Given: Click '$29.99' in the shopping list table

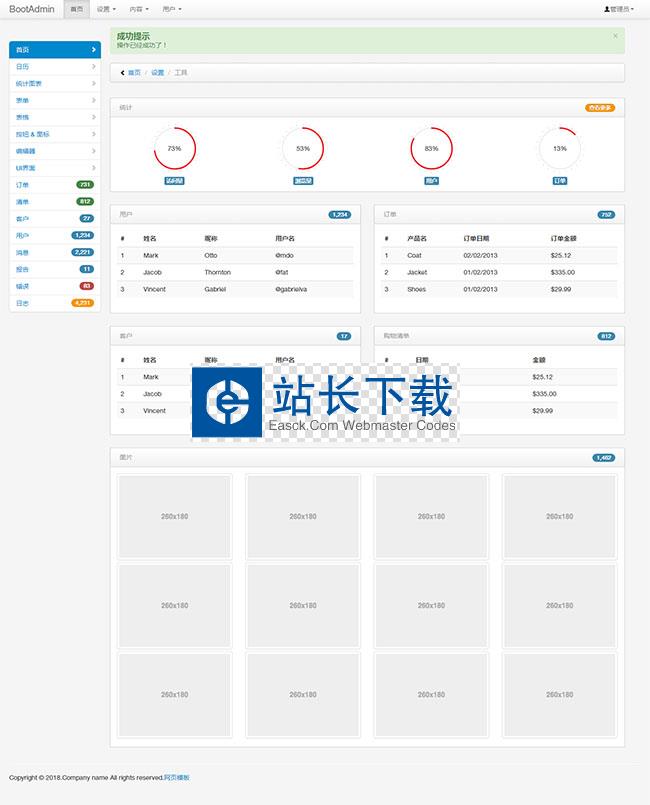Looking at the screenshot, I should 543,411.
